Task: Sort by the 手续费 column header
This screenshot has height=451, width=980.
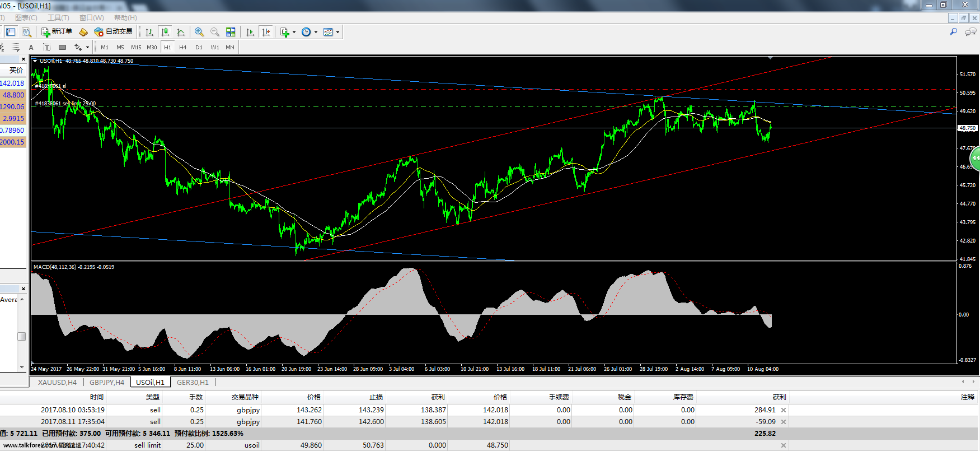Action: pos(559,397)
